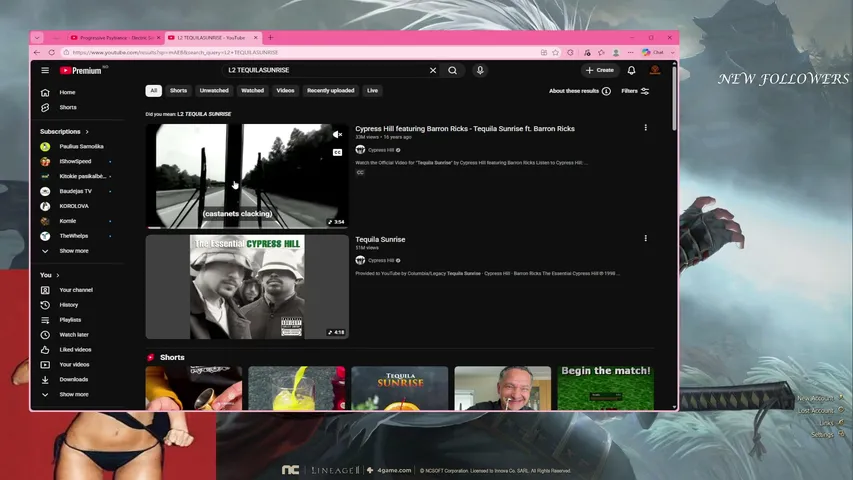Start voice search with microphone
The image size is (853, 480).
tap(480, 70)
